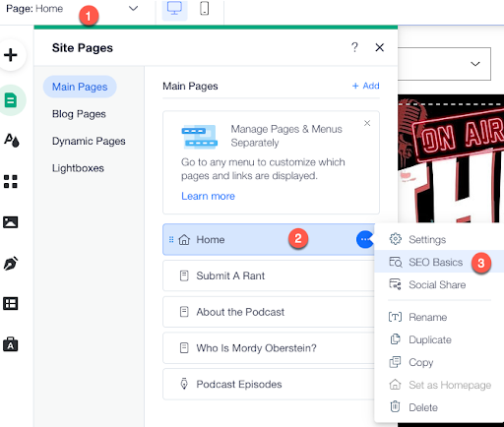Choose Duplicate from the context menu
504x427 pixels.
click(x=439, y=339)
